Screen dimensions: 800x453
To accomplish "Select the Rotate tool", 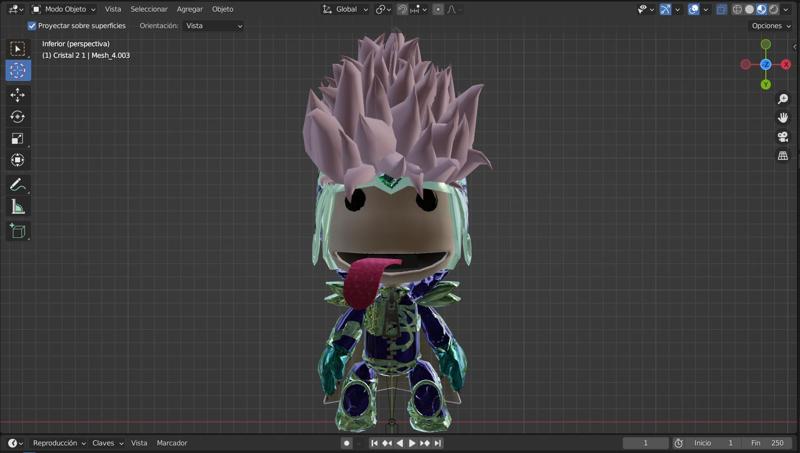I will pos(18,117).
